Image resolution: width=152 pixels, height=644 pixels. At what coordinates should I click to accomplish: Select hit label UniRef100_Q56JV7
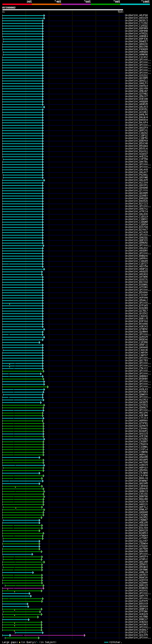(136, 97)
